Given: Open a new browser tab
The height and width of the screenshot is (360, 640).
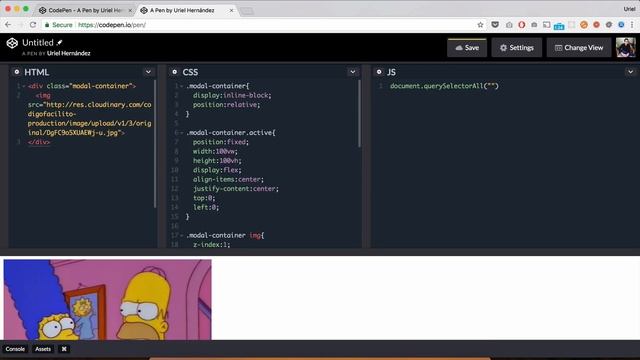Looking at the screenshot, I should pos(246,11).
